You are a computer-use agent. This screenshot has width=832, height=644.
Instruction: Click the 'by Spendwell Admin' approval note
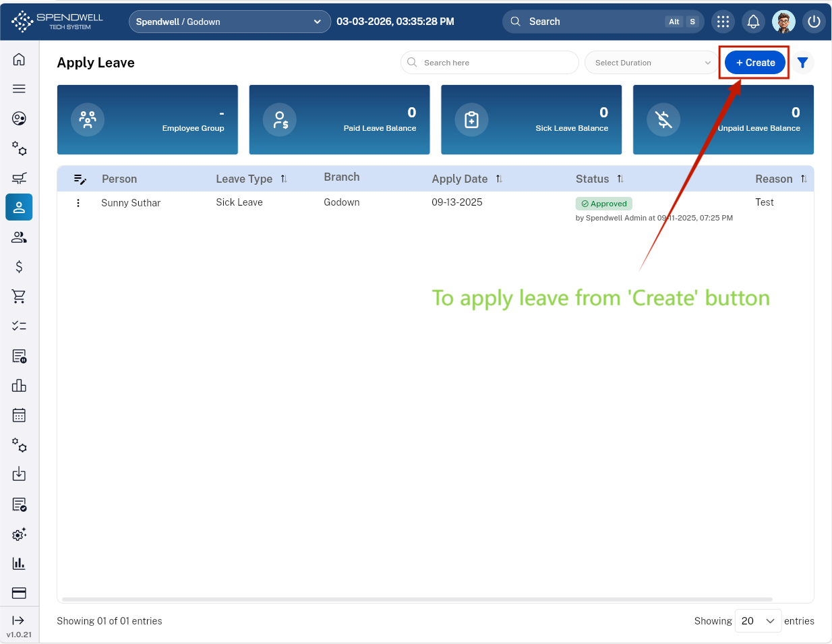pos(654,218)
